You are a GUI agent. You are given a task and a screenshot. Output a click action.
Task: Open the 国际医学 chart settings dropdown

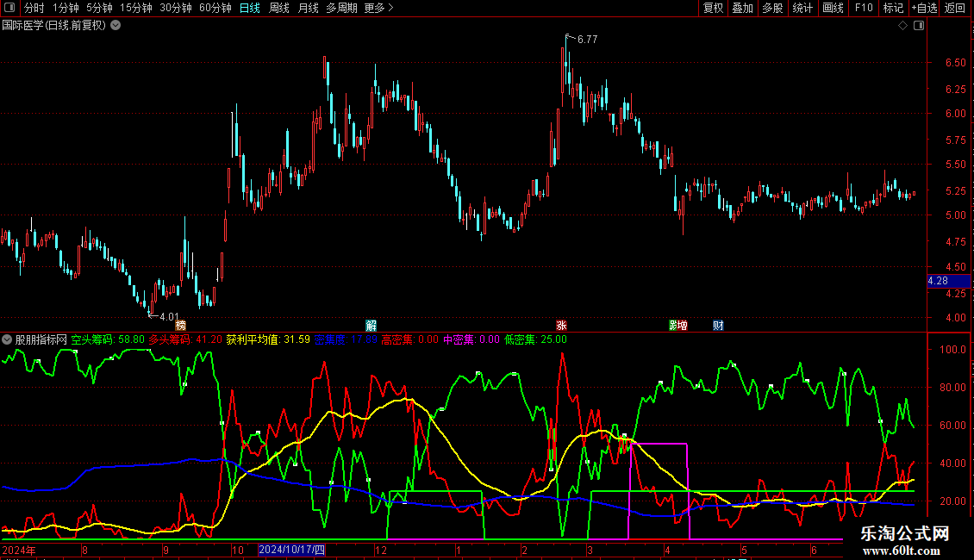[116, 26]
